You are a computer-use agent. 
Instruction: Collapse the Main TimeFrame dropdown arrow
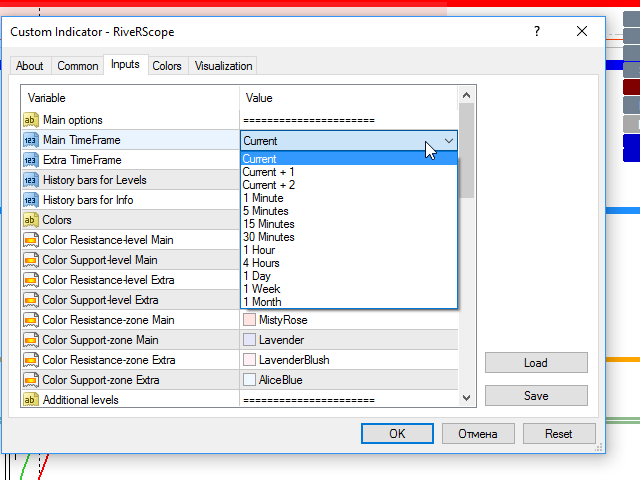point(449,141)
